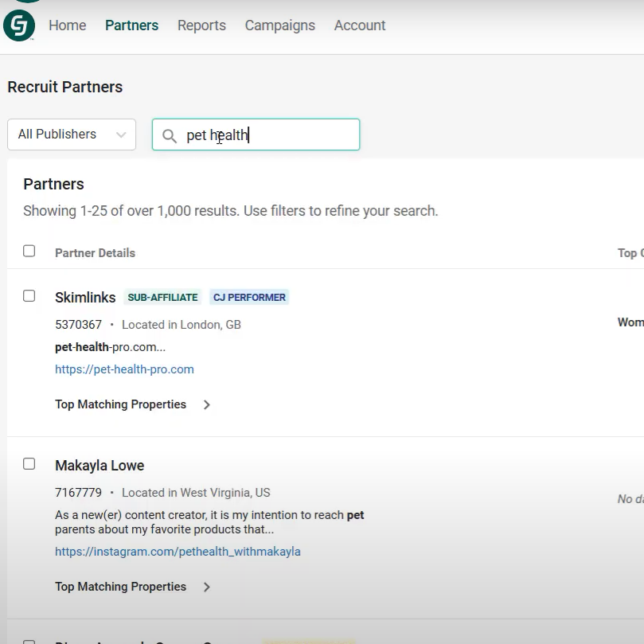Click the CJ PERFORMER badge

pyautogui.click(x=248, y=298)
